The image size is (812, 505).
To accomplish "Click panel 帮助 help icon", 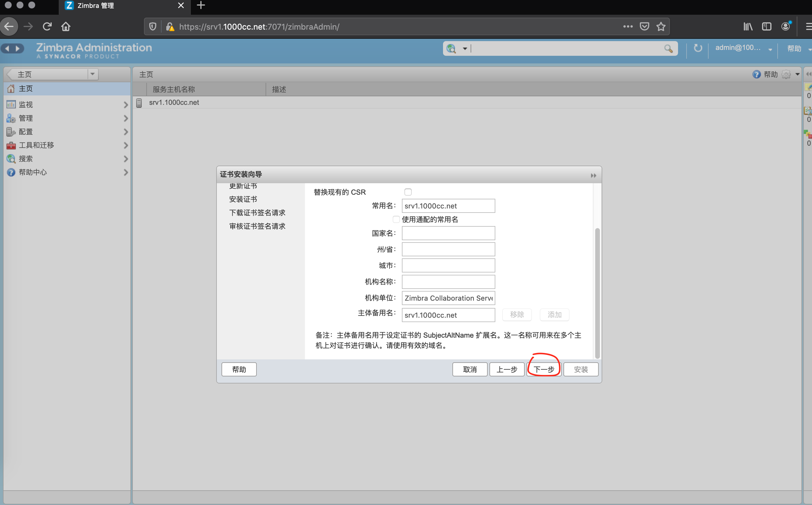I will pyautogui.click(x=756, y=74).
